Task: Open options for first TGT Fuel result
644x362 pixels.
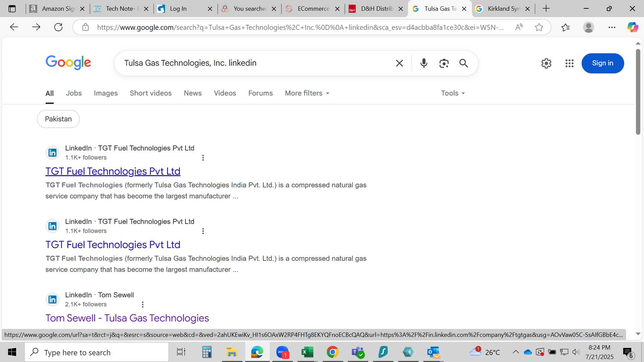Action: point(203,158)
